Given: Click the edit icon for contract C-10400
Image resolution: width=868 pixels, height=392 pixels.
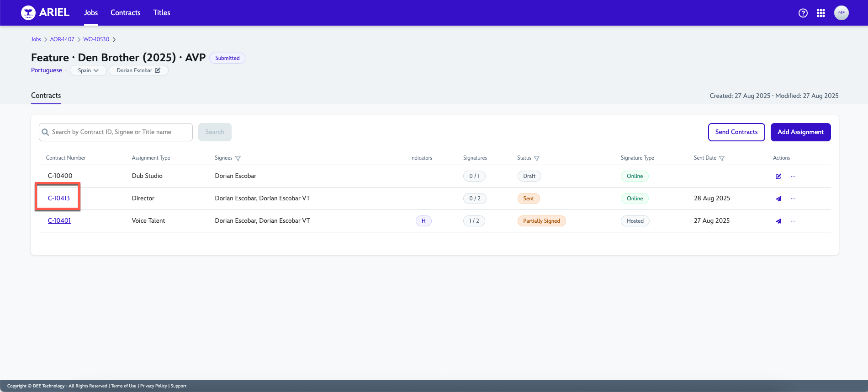Looking at the screenshot, I should 778,177.
